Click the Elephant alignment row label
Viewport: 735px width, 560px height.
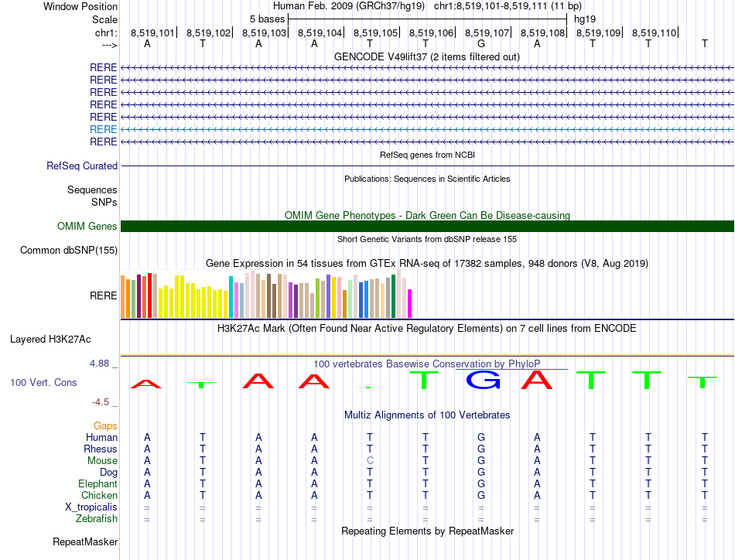tap(97, 483)
